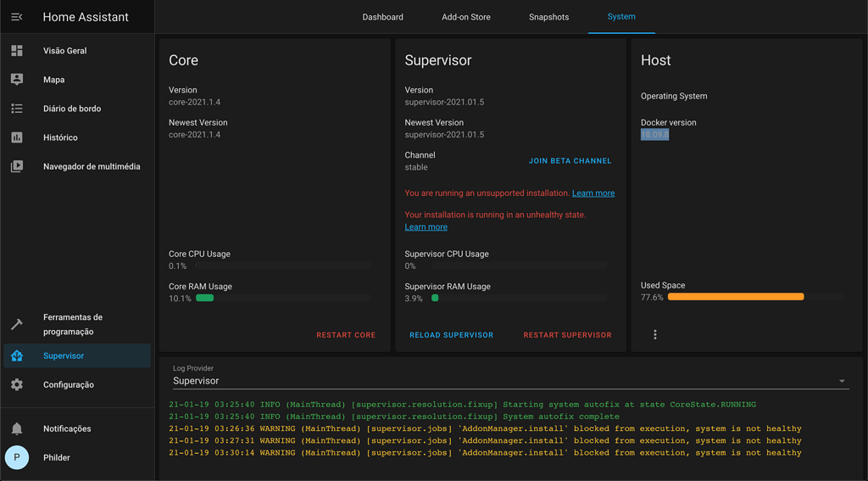Open Histórico chart icon
Viewport: 868px width, 481px height.
(17, 137)
